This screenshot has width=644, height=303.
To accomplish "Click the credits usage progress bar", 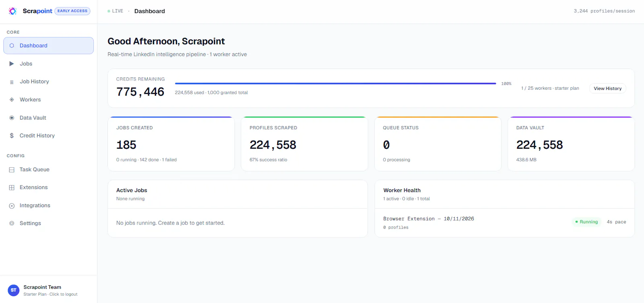I will click(x=335, y=84).
